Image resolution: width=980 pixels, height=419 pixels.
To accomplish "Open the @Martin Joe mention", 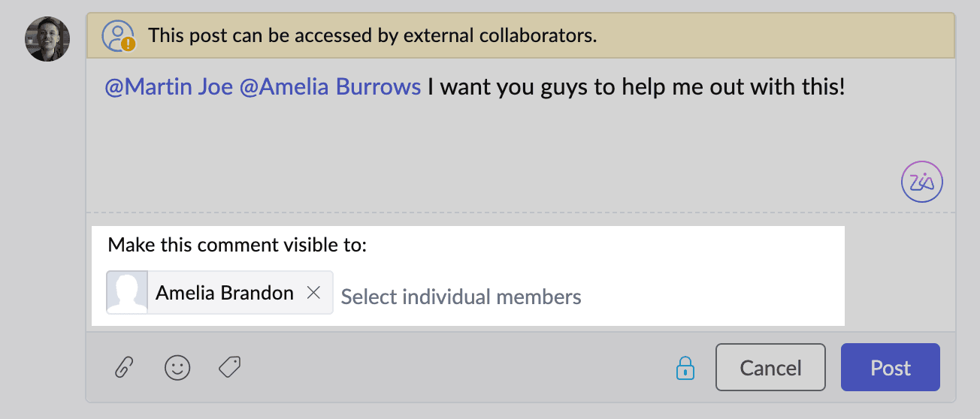I will click(x=168, y=87).
